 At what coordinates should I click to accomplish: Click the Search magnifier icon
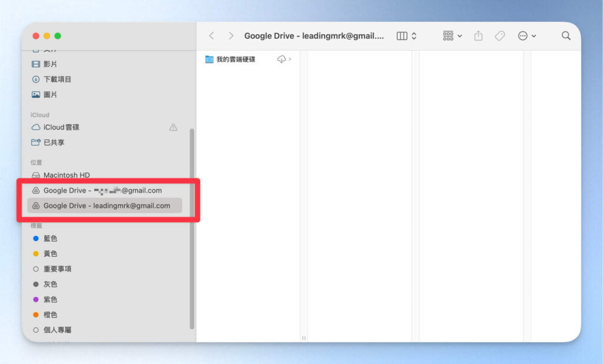click(x=566, y=36)
